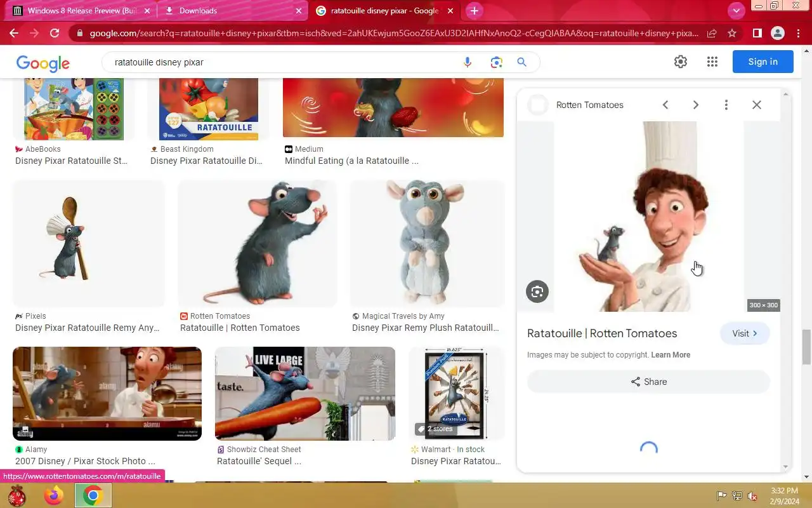Close the Windows 8 Release Preview tab
The height and width of the screenshot is (508, 812).
tap(147, 11)
